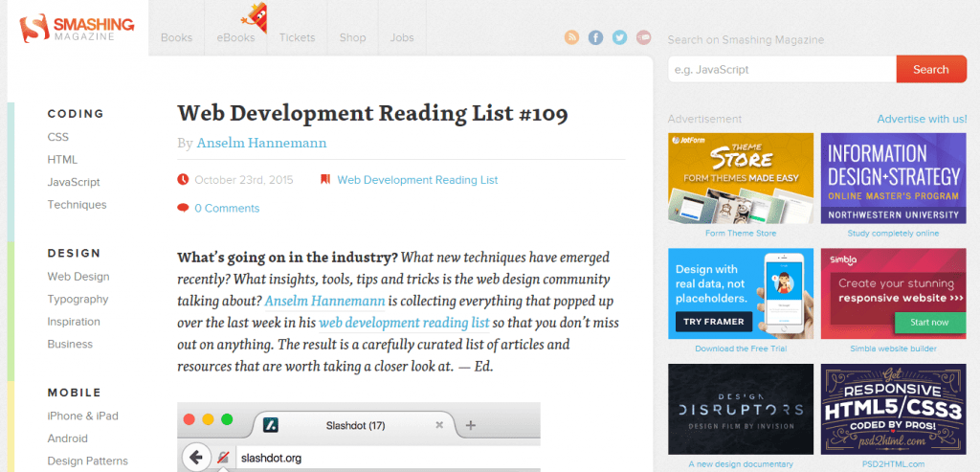Open the Study completely online caption link
Screen dimensions: 980x472
click(893, 234)
